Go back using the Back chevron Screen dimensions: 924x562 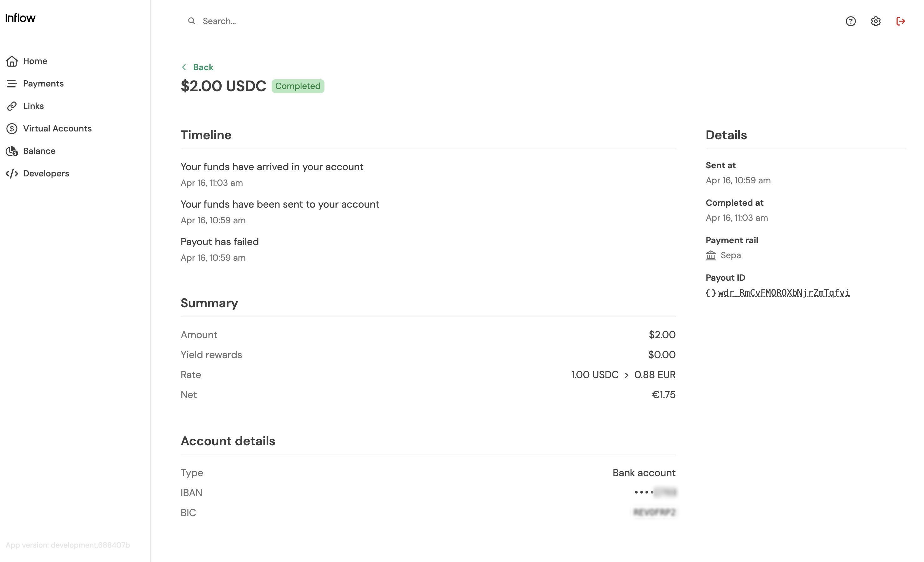184,67
